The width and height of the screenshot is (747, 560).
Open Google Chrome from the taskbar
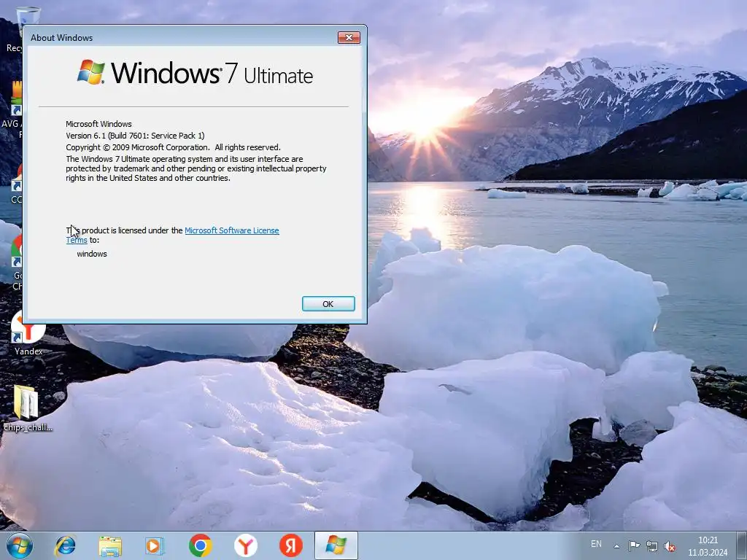click(200, 545)
